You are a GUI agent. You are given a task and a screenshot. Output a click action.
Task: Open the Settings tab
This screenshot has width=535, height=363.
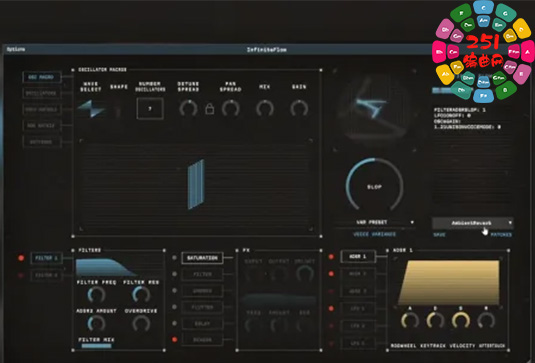pyautogui.click(x=42, y=142)
